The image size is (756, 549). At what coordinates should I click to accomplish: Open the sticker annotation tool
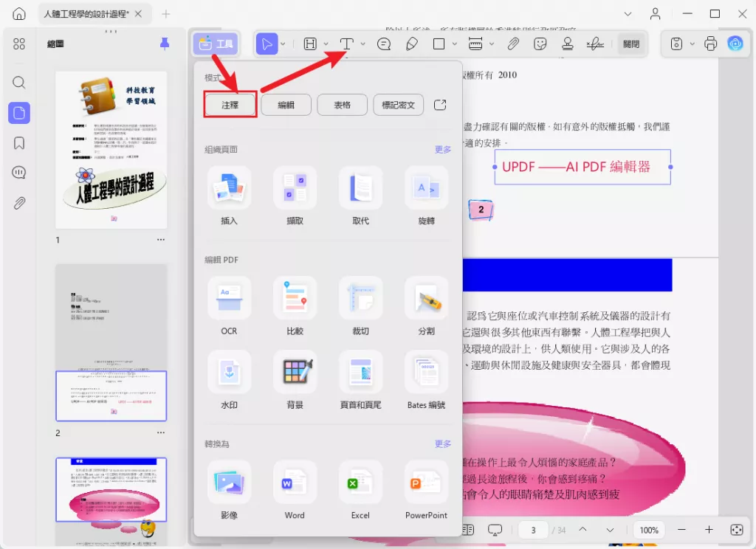click(x=540, y=44)
